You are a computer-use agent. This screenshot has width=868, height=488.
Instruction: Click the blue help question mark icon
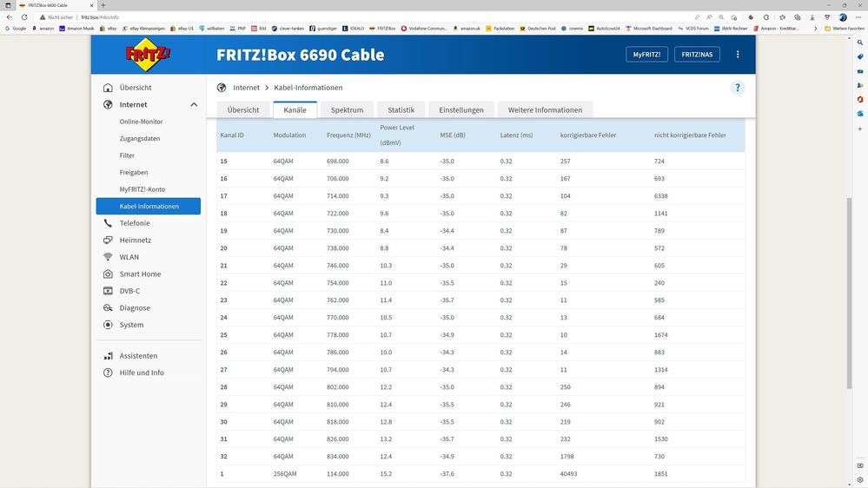click(x=738, y=88)
